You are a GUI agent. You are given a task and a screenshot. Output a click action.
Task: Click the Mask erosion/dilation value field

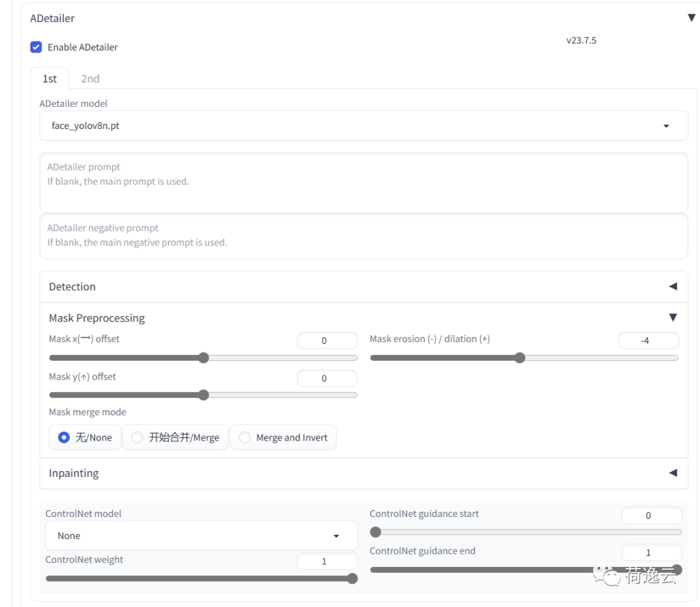point(647,341)
